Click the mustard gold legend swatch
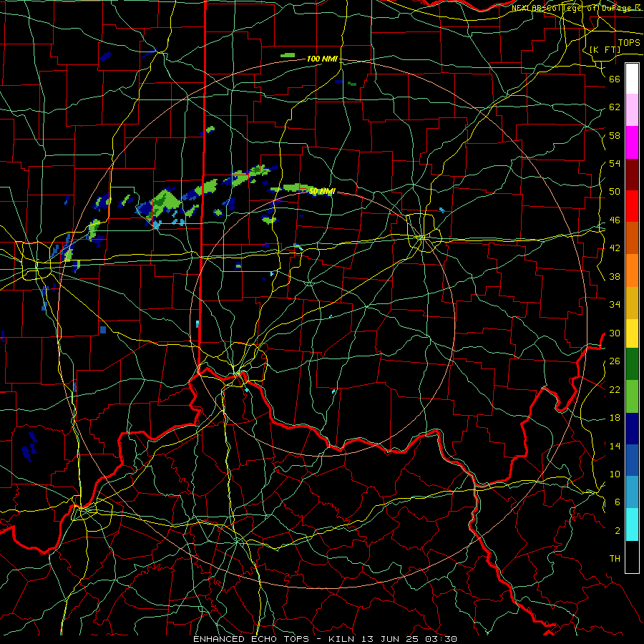Screen dimensions: 644x644 632,302
